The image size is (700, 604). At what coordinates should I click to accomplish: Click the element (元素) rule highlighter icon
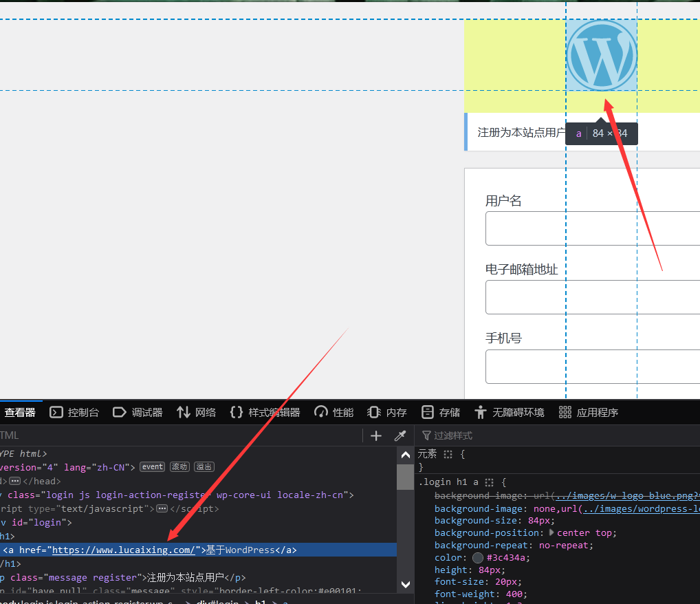coord(448,454)
